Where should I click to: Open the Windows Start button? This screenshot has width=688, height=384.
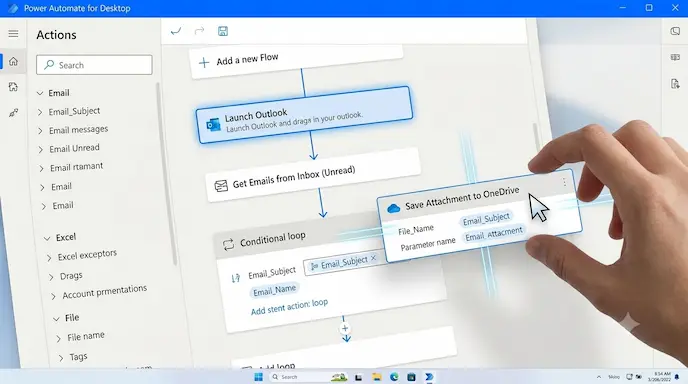[x=258, y=377]
